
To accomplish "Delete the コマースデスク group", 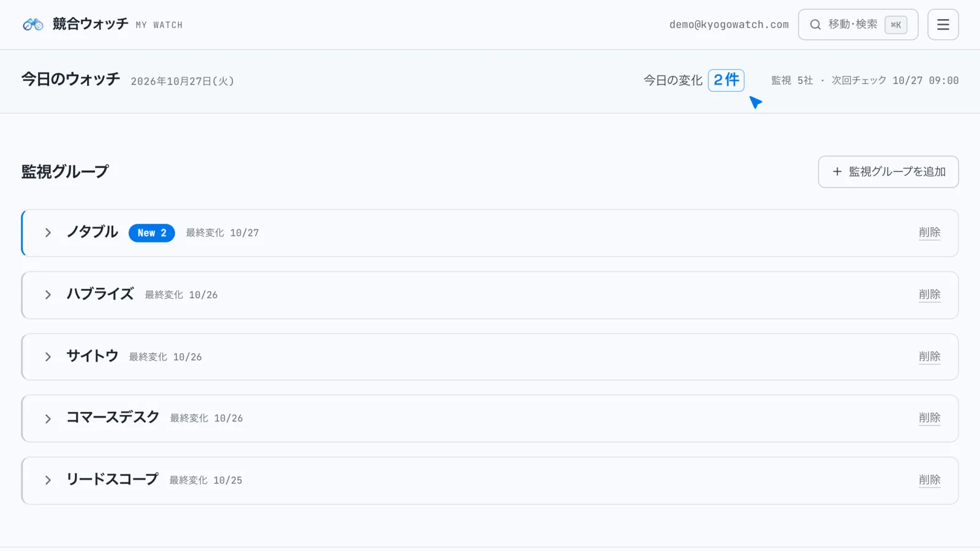I will point(929,418).
